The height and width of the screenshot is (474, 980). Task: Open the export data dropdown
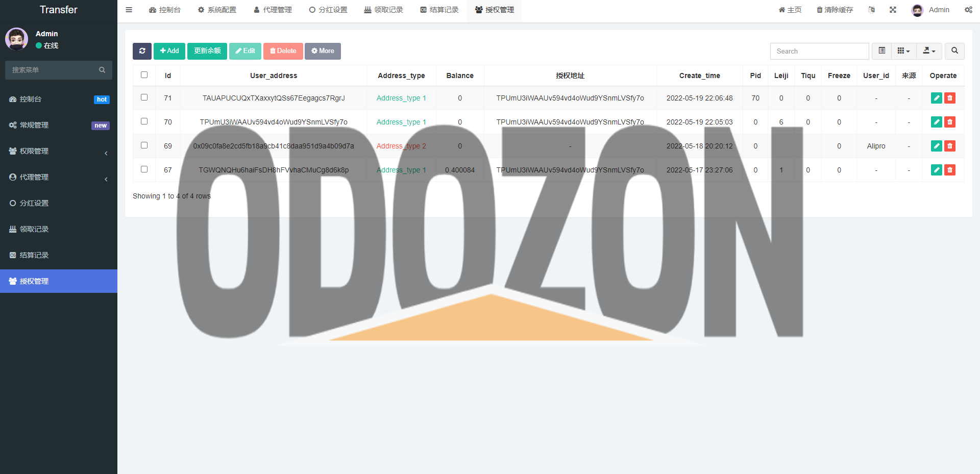point(929,51)
